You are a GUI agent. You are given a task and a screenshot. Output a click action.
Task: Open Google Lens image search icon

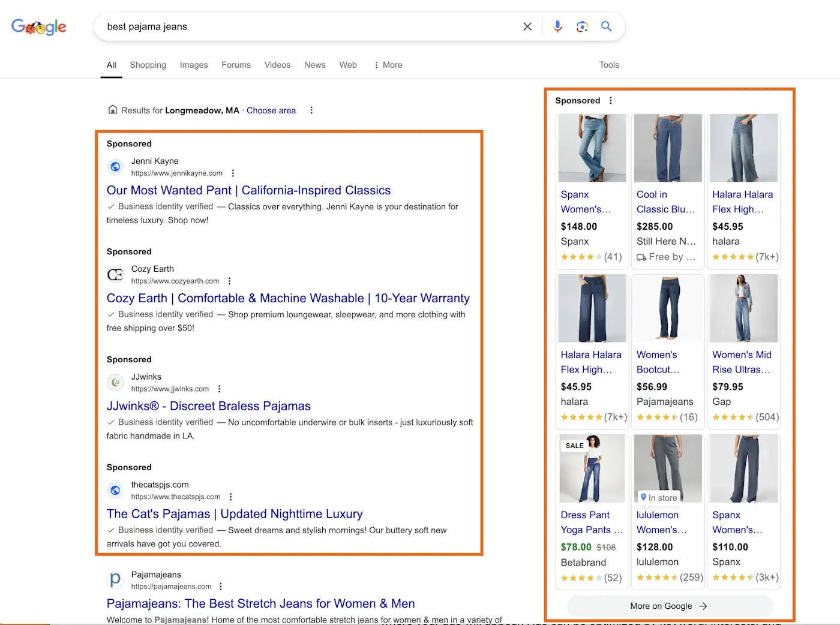[582, 26]
